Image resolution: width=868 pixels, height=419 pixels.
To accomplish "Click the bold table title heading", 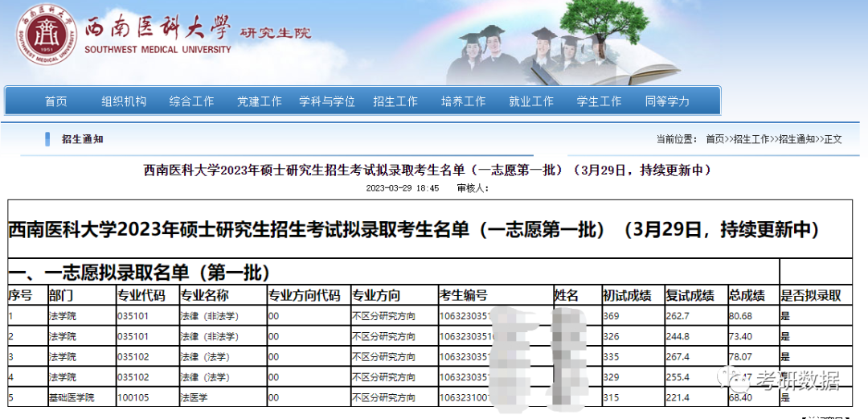I will pyautogui.click(x=414, y=229).
